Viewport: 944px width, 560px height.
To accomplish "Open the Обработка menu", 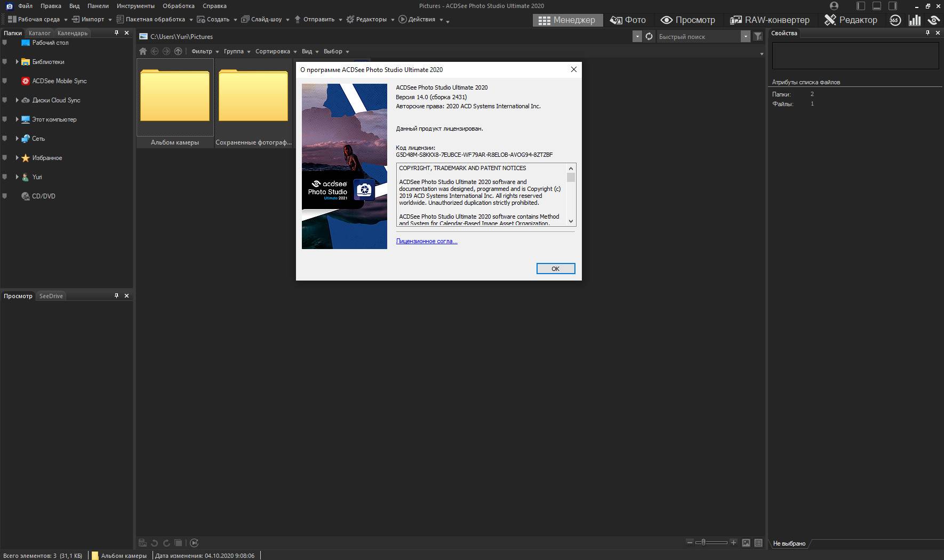I will (179, 6).
